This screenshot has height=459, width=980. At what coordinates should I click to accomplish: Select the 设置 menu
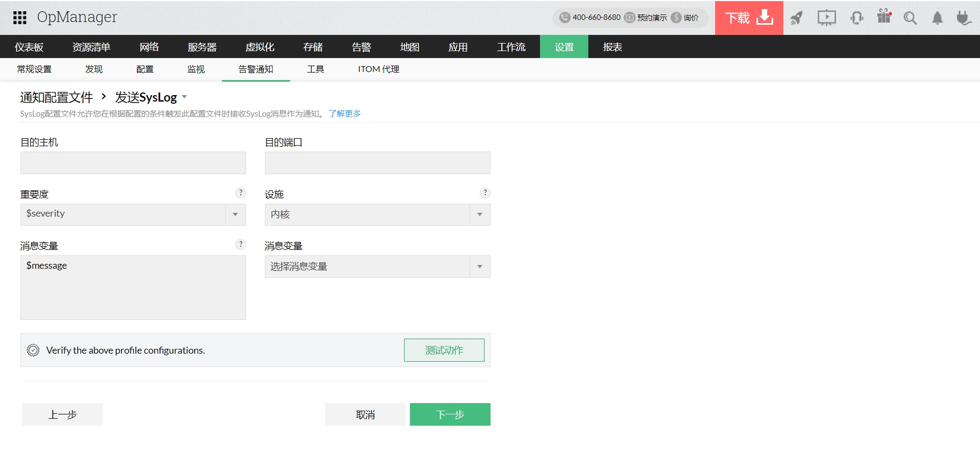[x=564, y=47]
